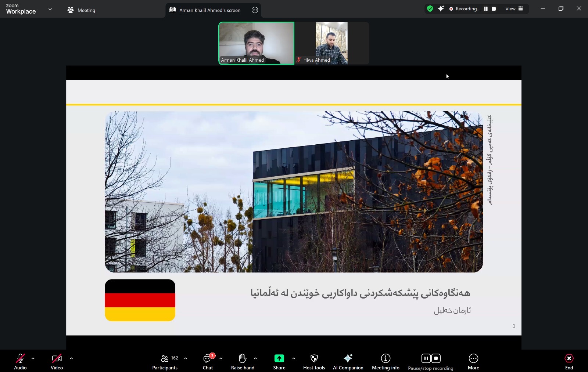Show Meeting info
588x372 pixels.
click(386, 361)
